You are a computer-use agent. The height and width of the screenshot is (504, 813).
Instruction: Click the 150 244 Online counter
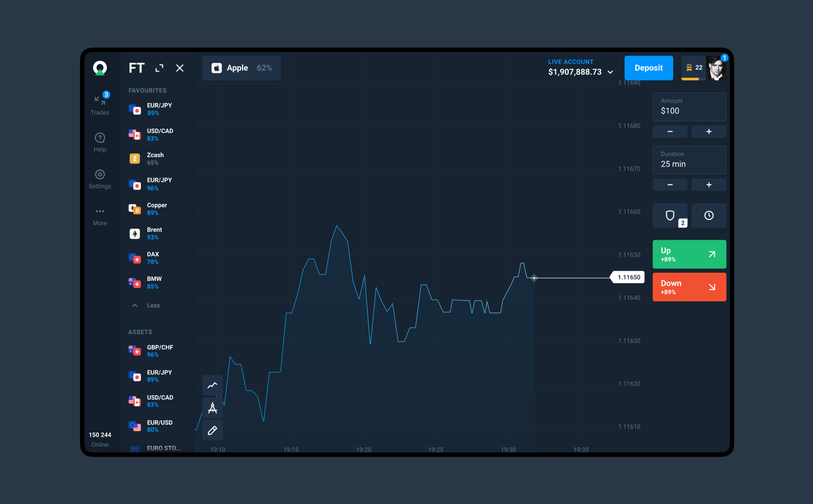point(100,440)
